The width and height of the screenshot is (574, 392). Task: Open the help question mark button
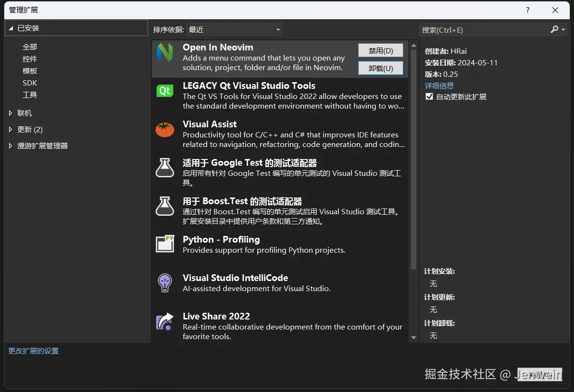527,10
